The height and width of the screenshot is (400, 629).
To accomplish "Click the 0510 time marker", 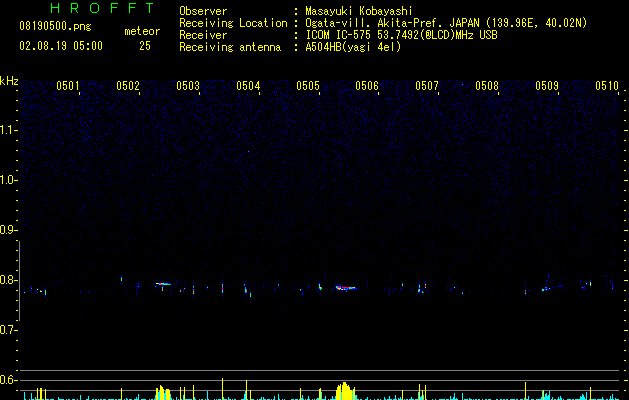I will click(607, 85).
